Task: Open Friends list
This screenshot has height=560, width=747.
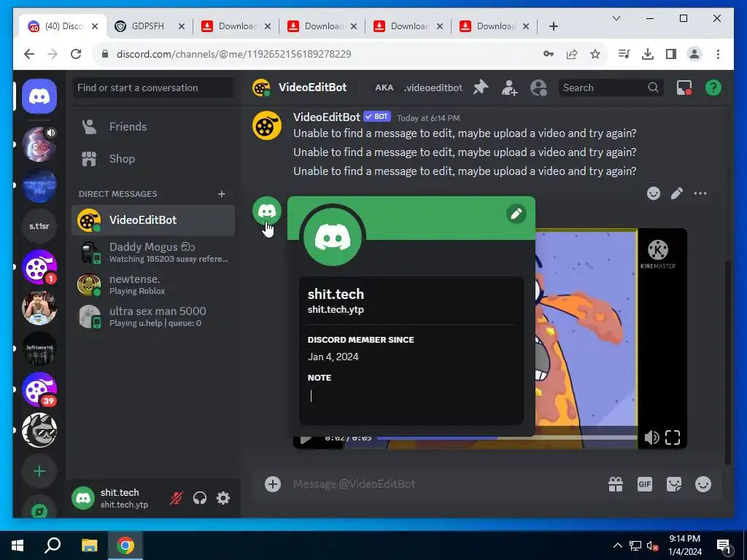Action: [x=152, y=127]
